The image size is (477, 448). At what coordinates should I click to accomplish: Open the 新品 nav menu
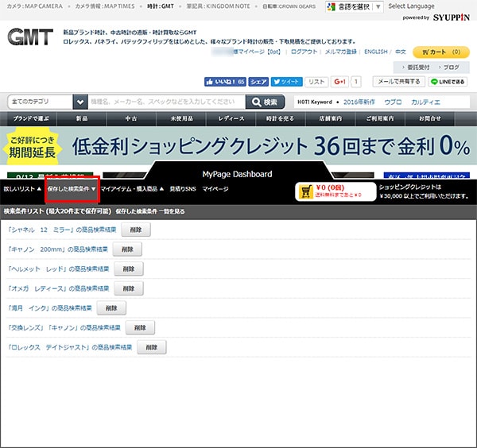[82, 118]
